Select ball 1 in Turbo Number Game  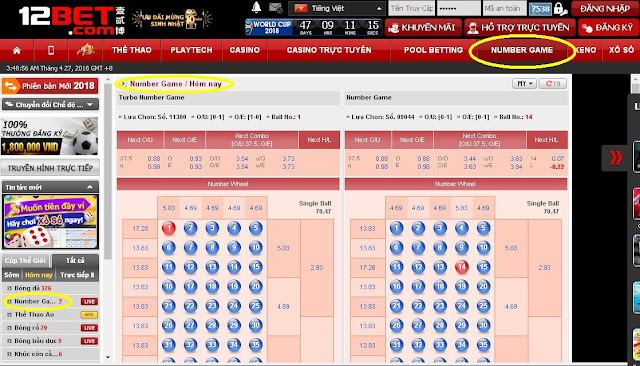click(x=169, y=228)
